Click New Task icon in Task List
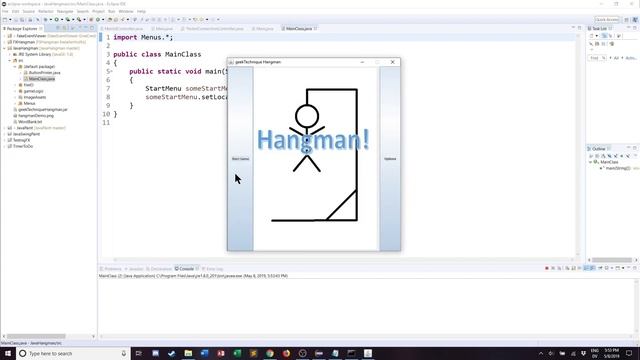 coord(592,36)
